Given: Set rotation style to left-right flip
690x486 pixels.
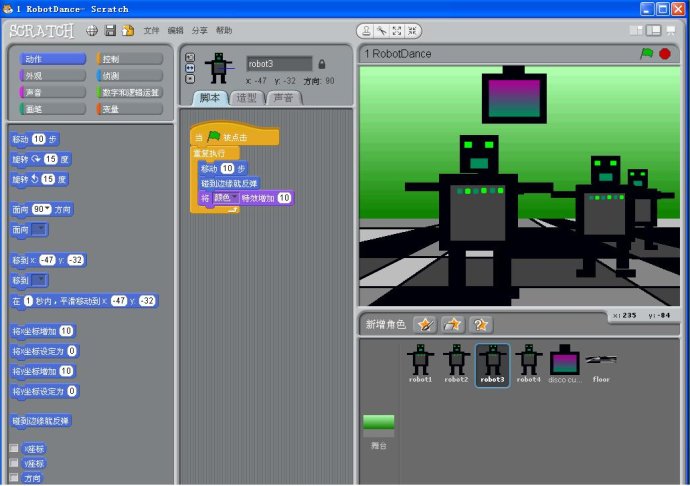Looking at the screenshot, I should [190, 68].
